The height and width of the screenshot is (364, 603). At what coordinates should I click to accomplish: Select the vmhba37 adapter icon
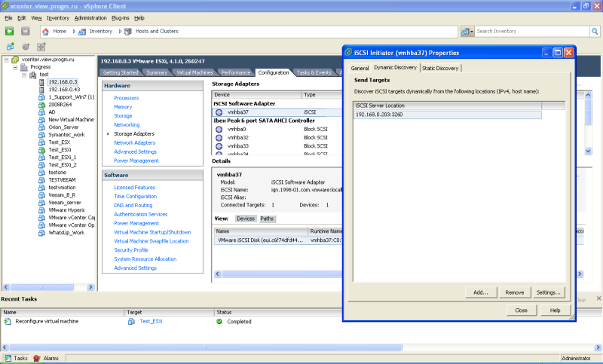219,112
